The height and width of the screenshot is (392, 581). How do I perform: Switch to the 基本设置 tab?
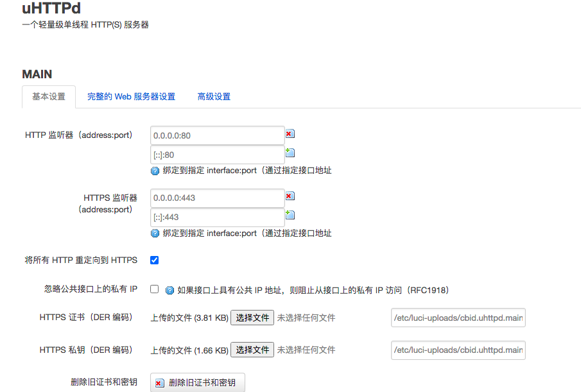49,97
